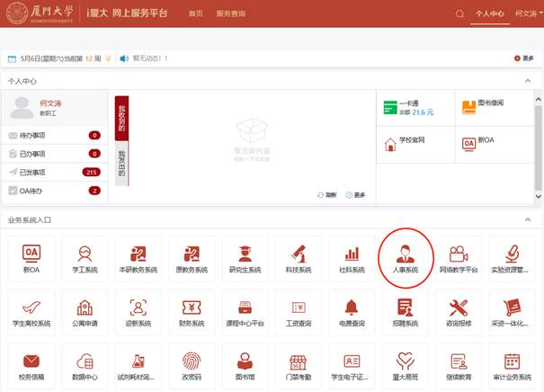This screenshot has width=544, height=392.
Task: Collapse the 个人中心 panel
Action: (528, 81)
